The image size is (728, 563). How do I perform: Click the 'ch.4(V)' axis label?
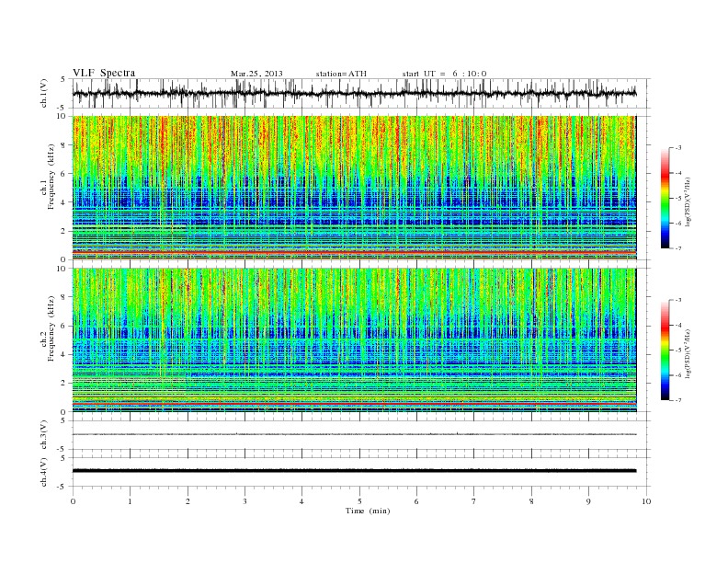point(44,472)
